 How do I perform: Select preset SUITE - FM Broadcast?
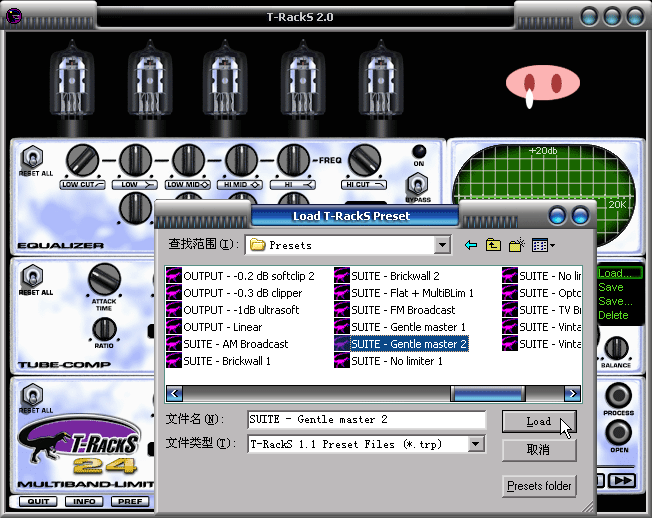[x=395, y=310]
